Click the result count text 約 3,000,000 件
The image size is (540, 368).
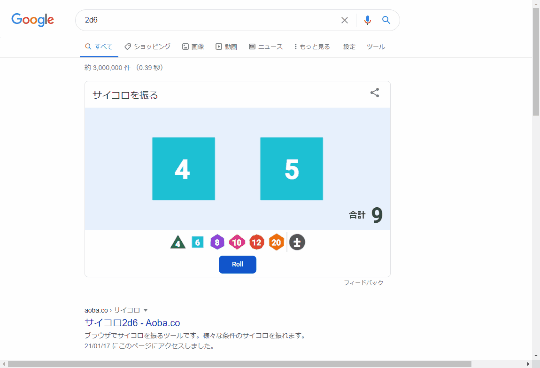coord(107,67)
